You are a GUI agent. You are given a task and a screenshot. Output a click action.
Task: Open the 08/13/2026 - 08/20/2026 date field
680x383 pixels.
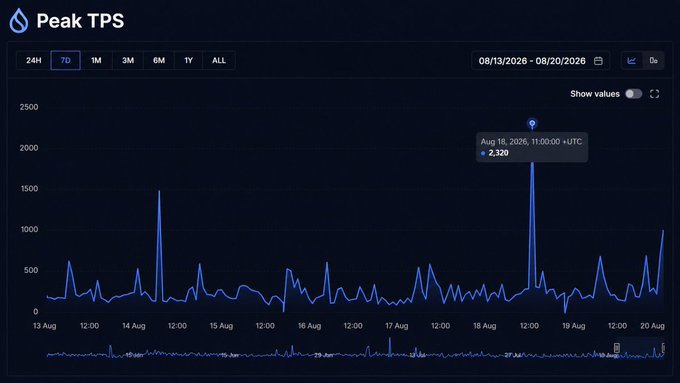(x=540, y=61)
